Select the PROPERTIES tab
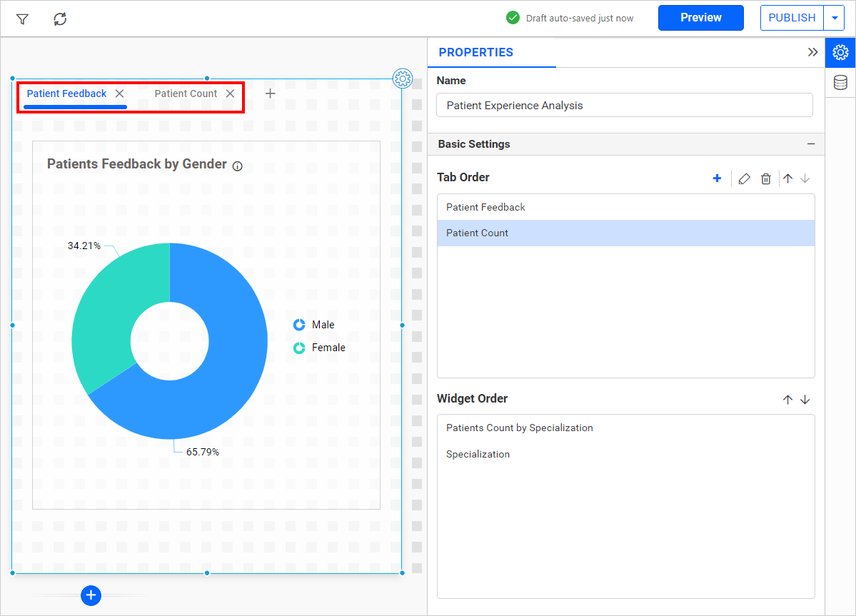This screenshot has height=616, width=856. pos(475,52)
